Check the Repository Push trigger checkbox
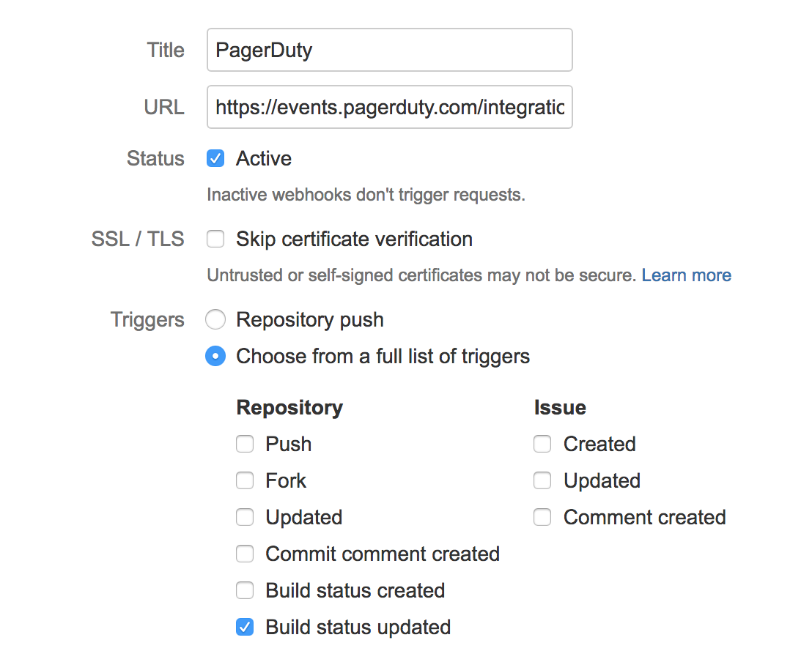Screen dimensions: 812x662 (245, 444)
